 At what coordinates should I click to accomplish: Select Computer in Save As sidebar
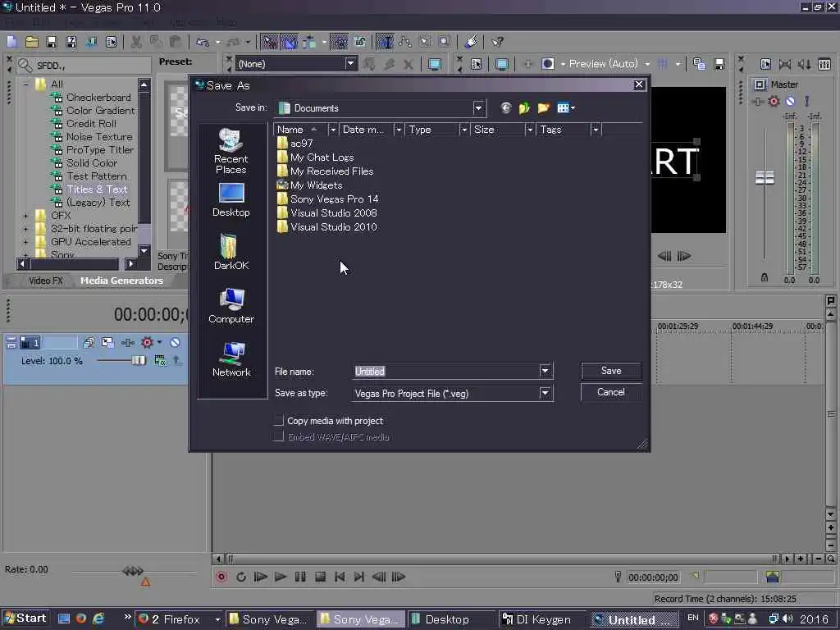click(x=231, y=305)
